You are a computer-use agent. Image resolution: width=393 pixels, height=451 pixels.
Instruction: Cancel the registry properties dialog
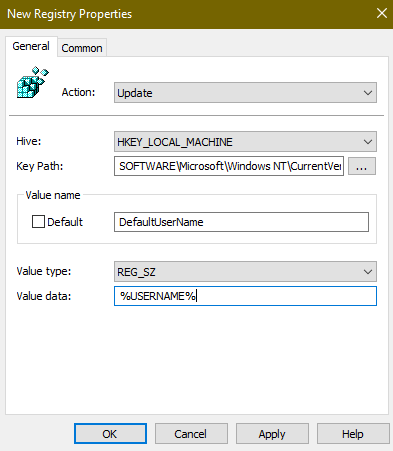[191, 434]
